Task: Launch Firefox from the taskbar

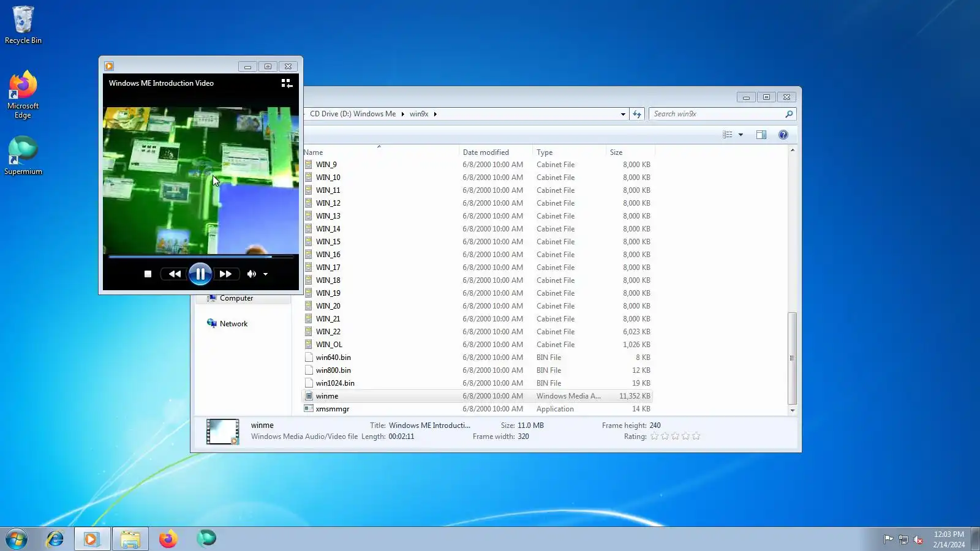Action: click(168, 539)
